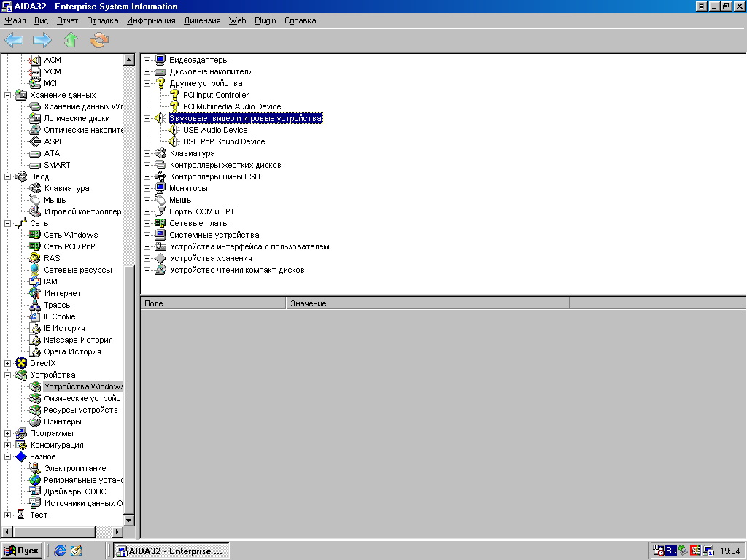
Task: Click the Forward arrow toolbar icon
Action: (42, 40)
